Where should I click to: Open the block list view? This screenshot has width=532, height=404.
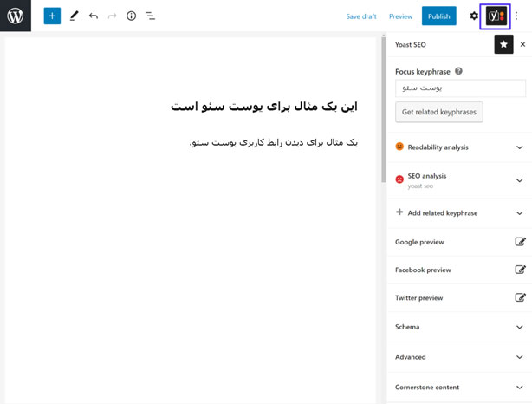click(x=150, y=16)
